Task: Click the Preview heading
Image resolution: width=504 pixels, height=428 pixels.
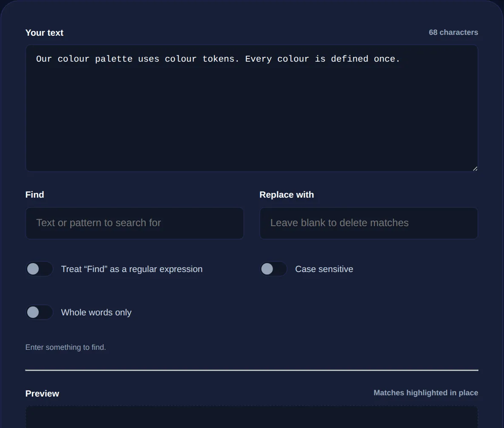Action: pyautogui.click(x=42, y=394)
